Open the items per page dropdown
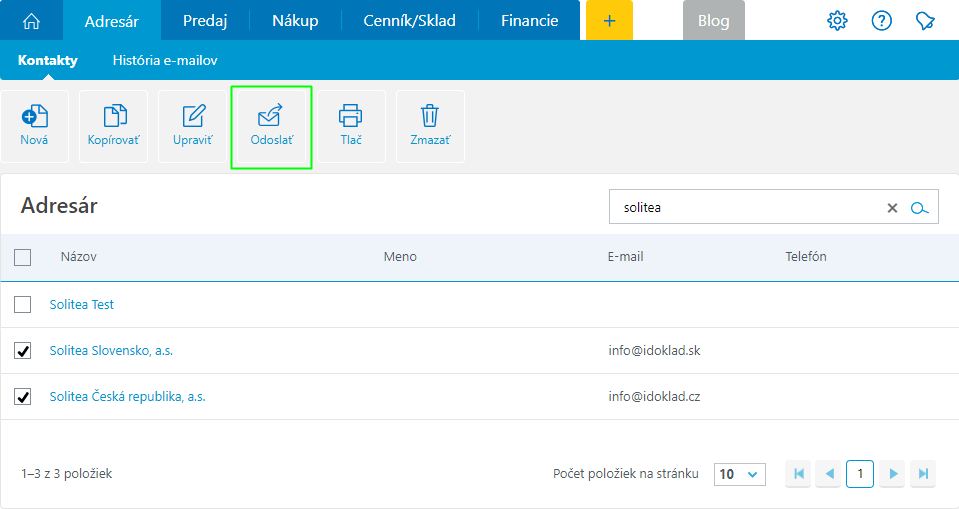The width and height of the screenshot is (959, 509). [x=739, y=474]
